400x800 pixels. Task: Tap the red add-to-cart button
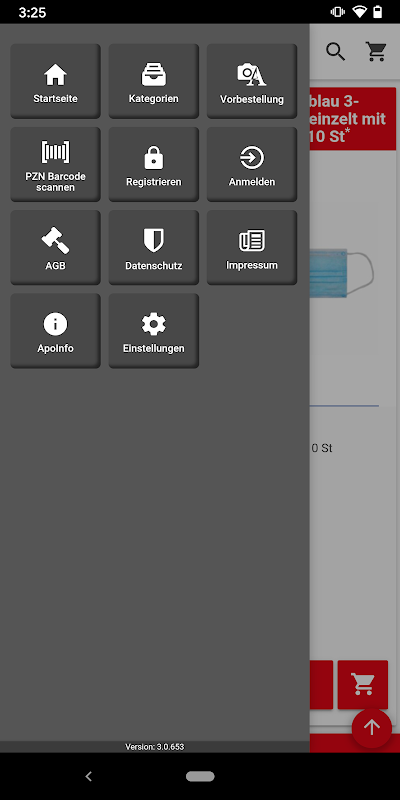click(x=363, y=684)
